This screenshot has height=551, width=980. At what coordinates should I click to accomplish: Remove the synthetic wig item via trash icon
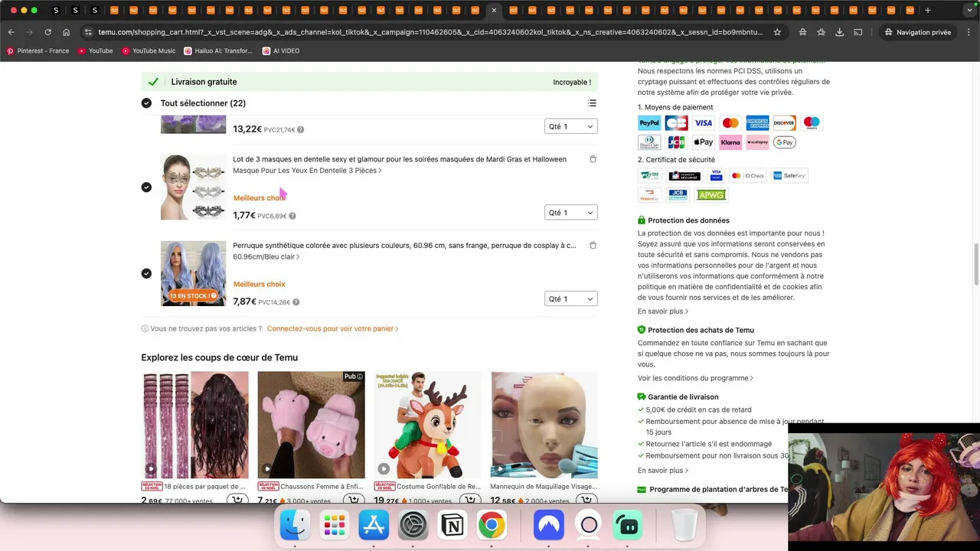click(x=593, y=246)
